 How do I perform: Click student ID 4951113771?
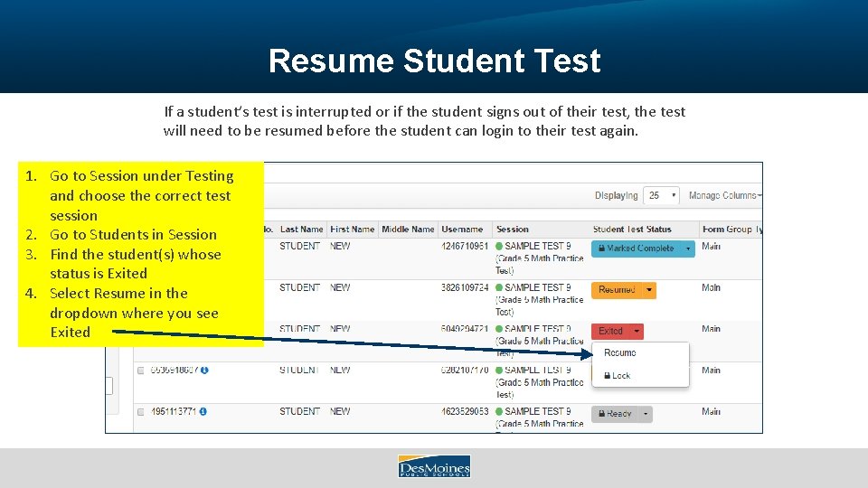click(x=174, y=412)
